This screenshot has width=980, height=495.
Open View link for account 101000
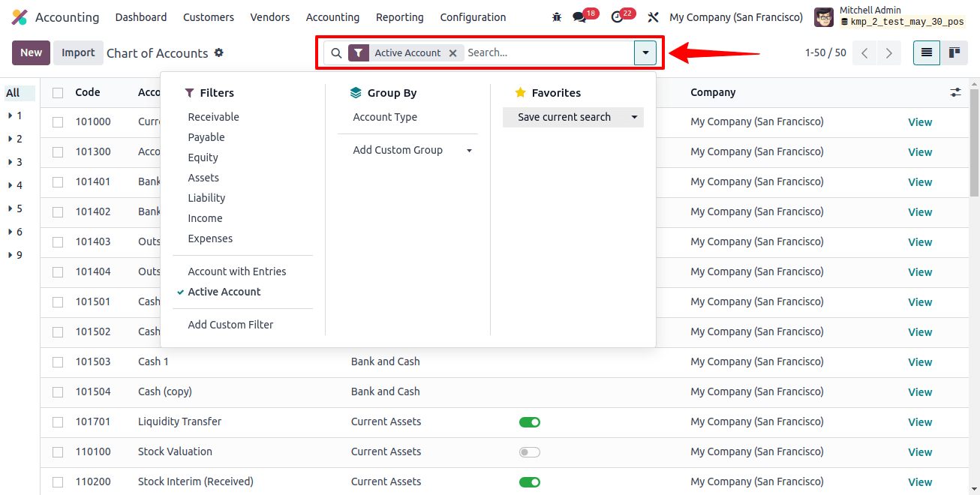[x=920, y=122]
